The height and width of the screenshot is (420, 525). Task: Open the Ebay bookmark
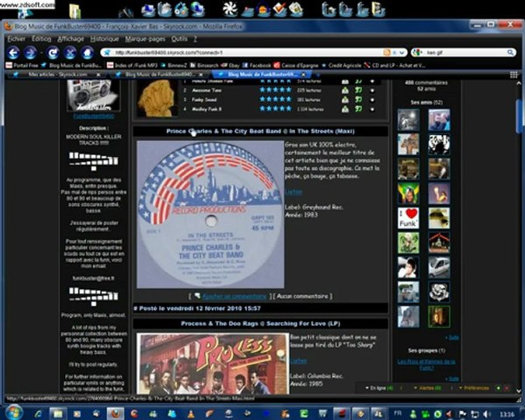(230, 65)
